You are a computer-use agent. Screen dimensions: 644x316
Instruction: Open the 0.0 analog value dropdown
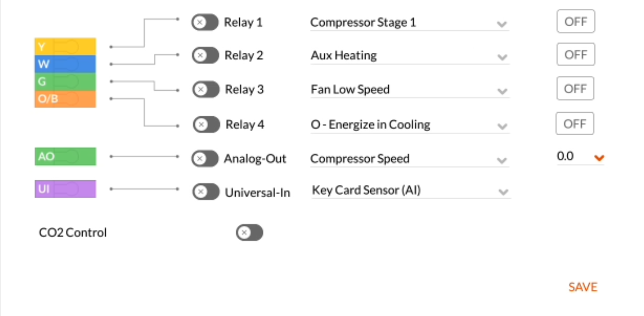pyautogui.click(x=581, y=157)
